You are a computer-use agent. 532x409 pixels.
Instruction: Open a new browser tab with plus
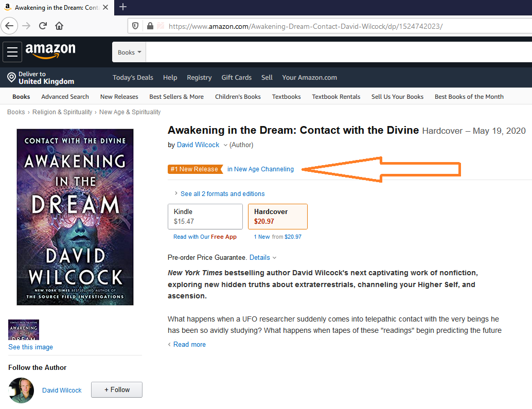(x=123, y=7)
